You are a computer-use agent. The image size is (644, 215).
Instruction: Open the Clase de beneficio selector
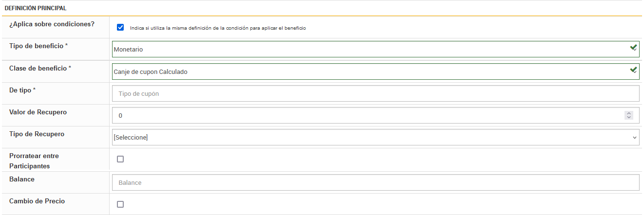pos(370,72)
